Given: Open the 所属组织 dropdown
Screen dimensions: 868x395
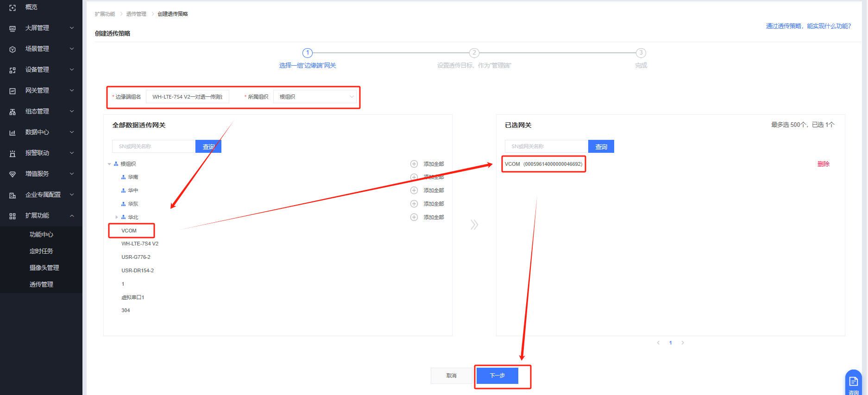Looking at the screenshot, I should [315, 97].
